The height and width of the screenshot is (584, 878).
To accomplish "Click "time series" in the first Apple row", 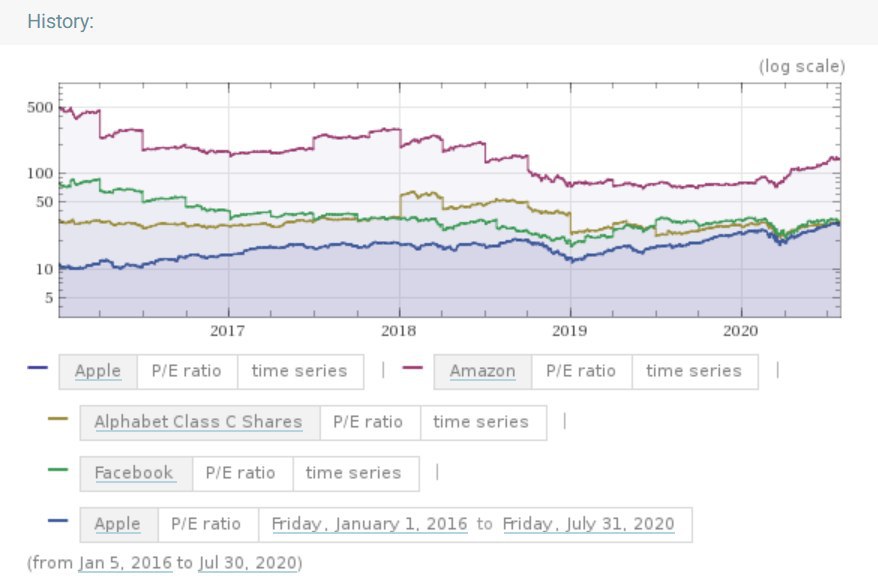I will [x=300, y=371].
